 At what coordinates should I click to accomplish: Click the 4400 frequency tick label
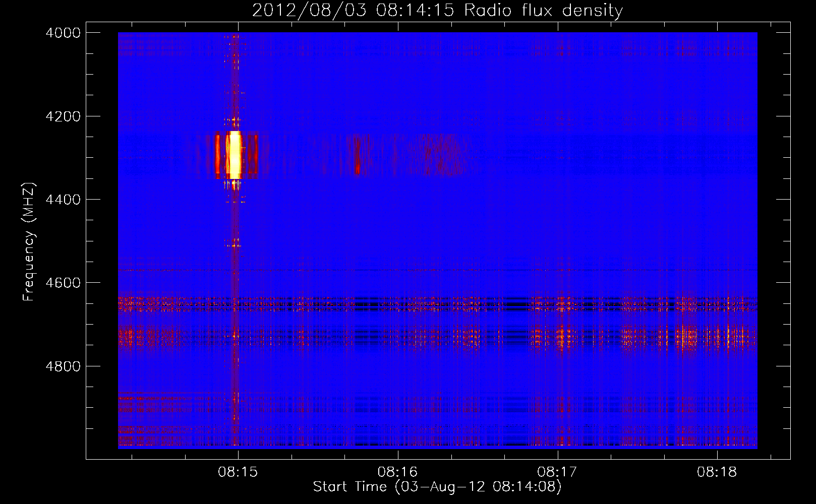click(63, 200)
